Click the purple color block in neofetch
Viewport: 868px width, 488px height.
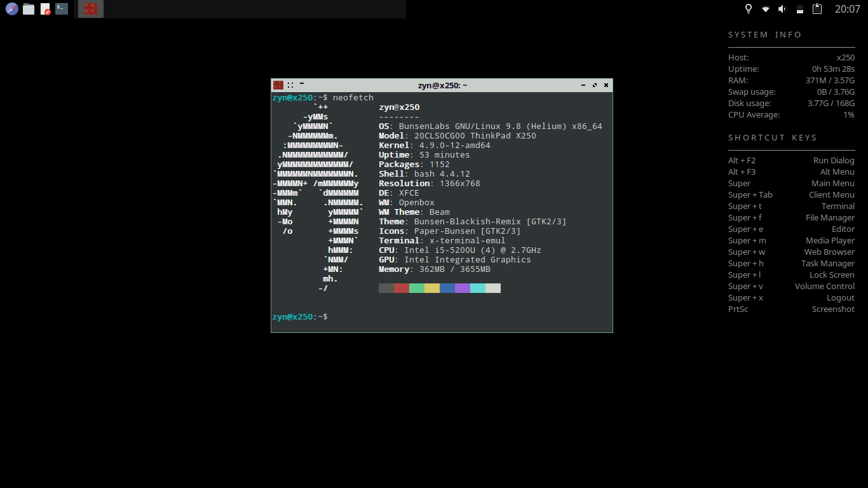[463, 288]
